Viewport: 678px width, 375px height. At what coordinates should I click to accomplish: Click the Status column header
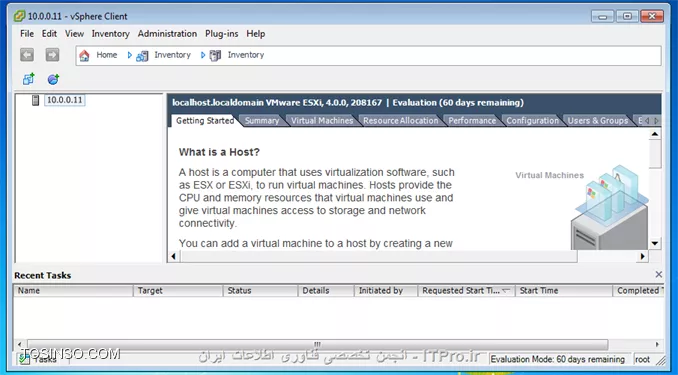coord(260,291)
